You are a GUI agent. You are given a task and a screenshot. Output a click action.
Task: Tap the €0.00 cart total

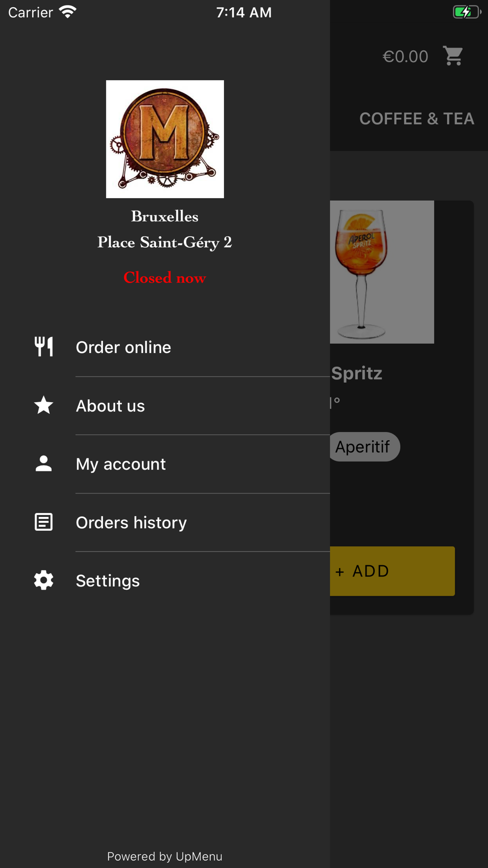[x=406, y=57]
